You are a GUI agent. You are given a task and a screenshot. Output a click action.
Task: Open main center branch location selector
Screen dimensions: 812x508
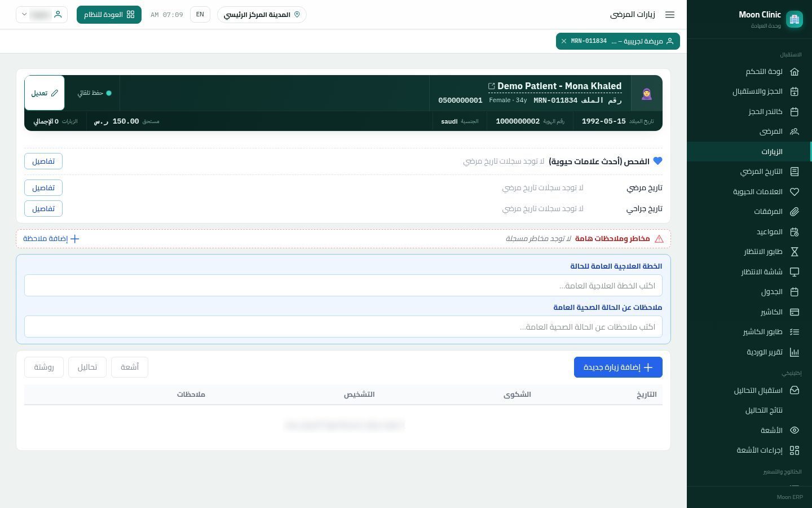(x=262, y=15)
